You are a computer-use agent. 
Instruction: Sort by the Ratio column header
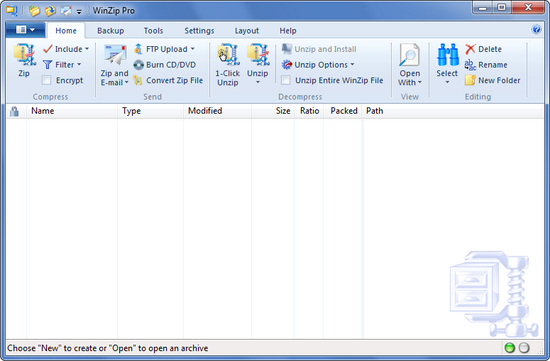[309, 111]
